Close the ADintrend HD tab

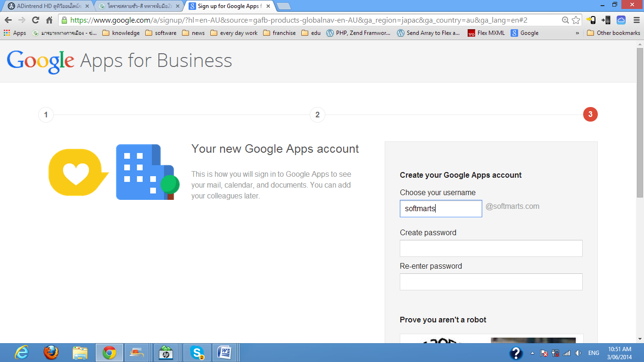pyautogui.click(x=87, y=6)
